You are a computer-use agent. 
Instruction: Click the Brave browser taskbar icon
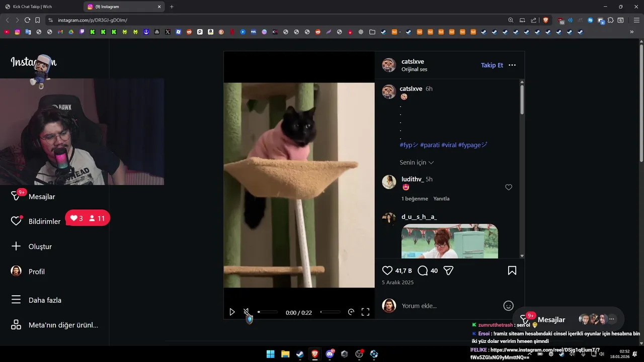point(315,354)
